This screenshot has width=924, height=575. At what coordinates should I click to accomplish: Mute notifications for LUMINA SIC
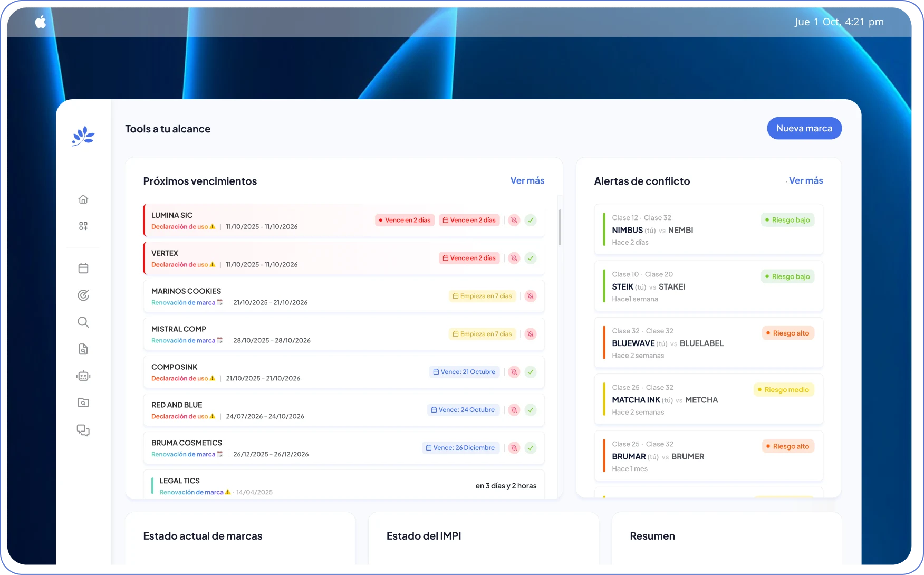pyautogui.click(x=514, y=220)
